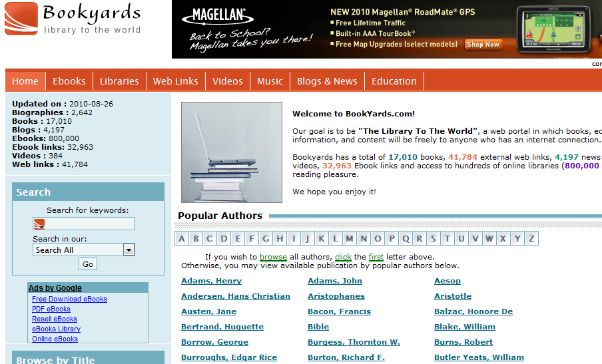Open author Aesop

pyautogui.click(x=448, y=281)
